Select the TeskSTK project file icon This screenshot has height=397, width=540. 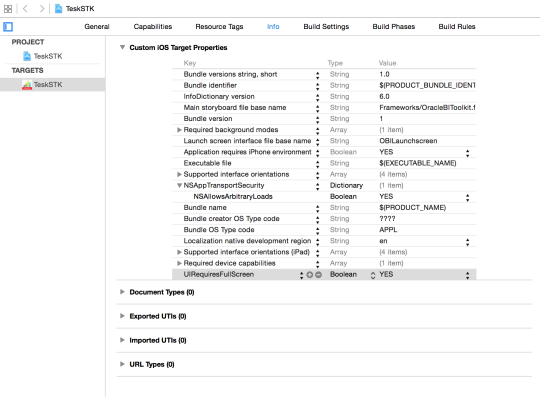(x=27, y=56)
